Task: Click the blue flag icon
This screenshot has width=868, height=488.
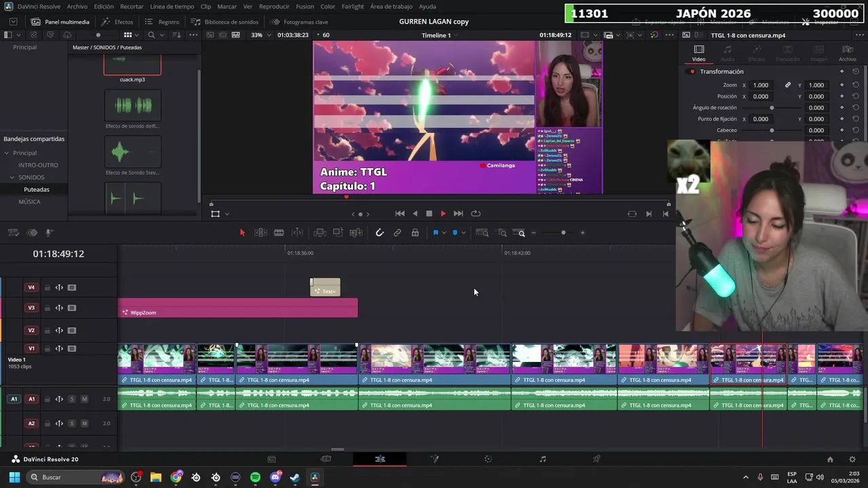Action: (435, 232)
